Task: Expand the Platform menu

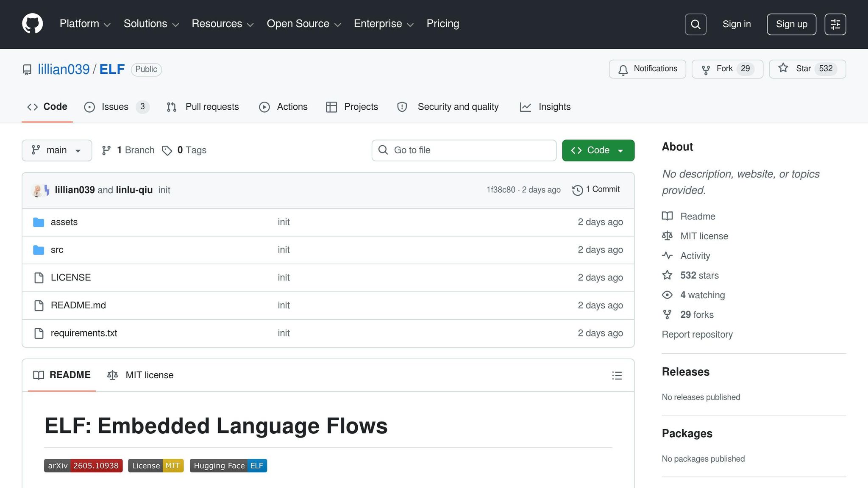Action: (85, 24)
